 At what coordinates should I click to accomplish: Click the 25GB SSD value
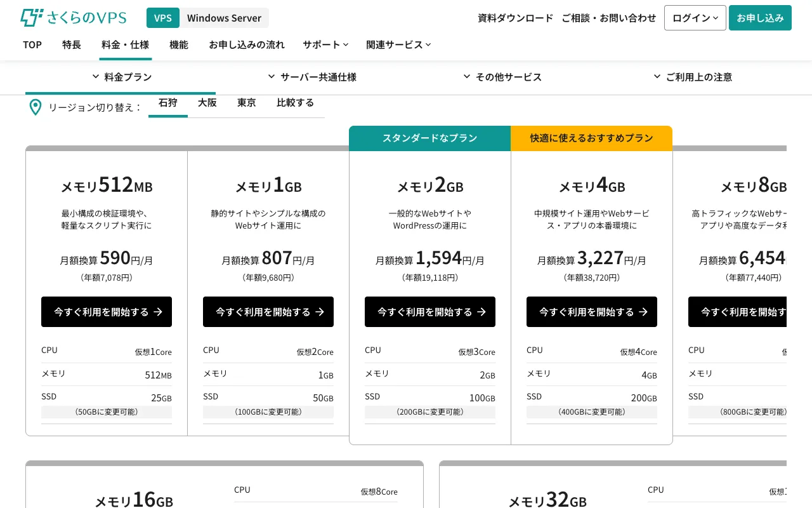coord(161,398)
